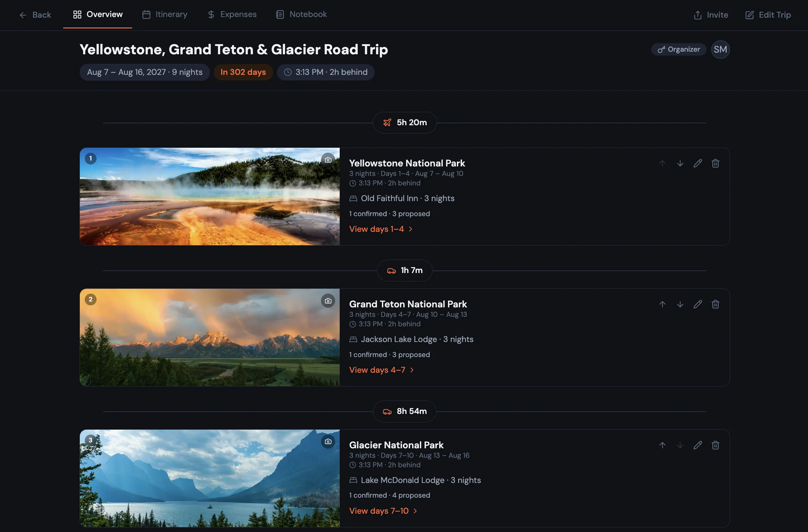Edit Yellowstone National Park stop

[698, 163]
